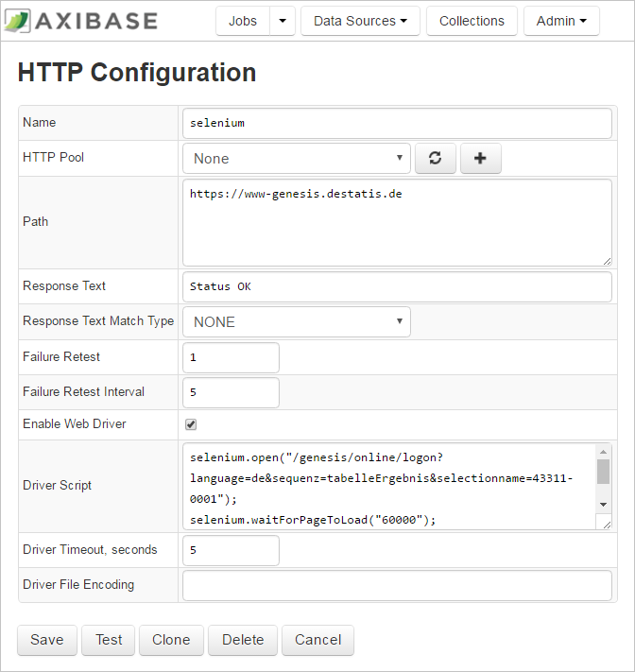Image resolution: width=635 pixels, height=672 pixels.
Task: Click the Enable Web Driver label
Action: point(74,423)
